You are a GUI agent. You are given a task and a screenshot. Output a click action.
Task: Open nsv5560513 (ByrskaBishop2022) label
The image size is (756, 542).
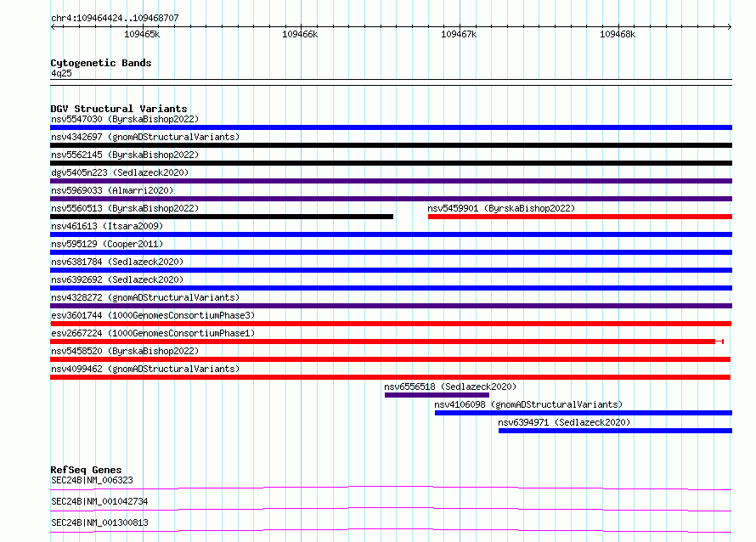click(125, 208)
